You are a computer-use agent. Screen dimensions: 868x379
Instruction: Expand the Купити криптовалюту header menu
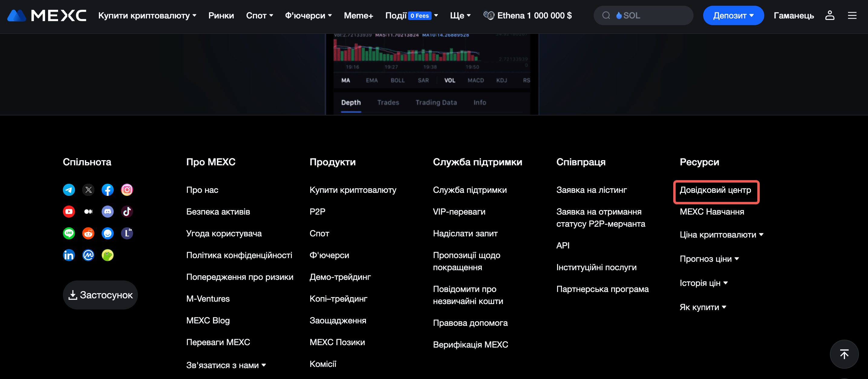coord(147,15)
